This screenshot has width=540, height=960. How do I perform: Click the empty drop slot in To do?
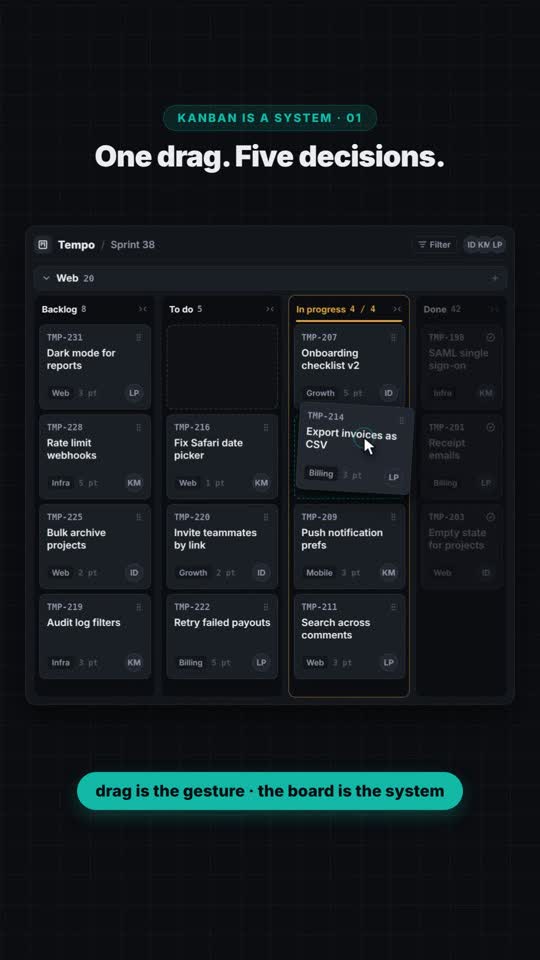(x=222, y=367)
